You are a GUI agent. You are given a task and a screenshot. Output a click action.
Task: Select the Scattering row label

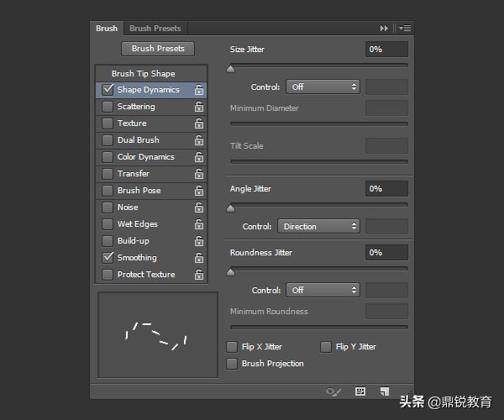click(136, 107)
